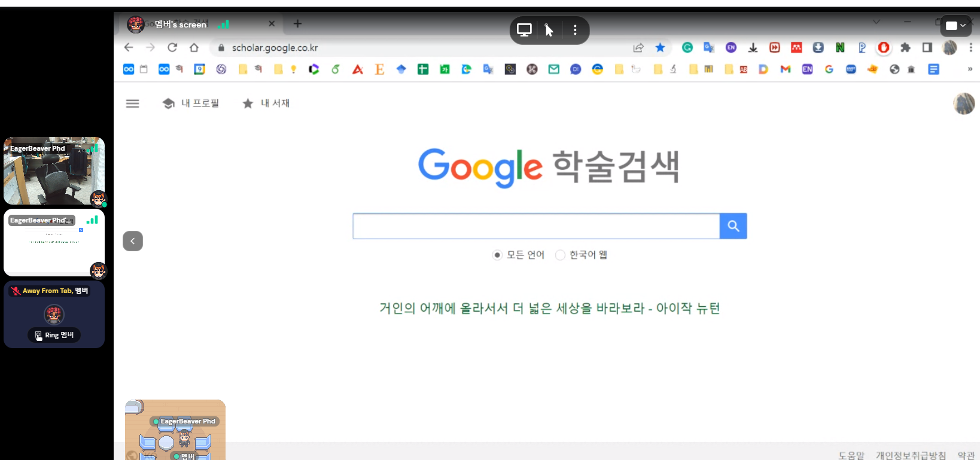
Task: Open 도움말 footer link
Action: tap(851, 455)
